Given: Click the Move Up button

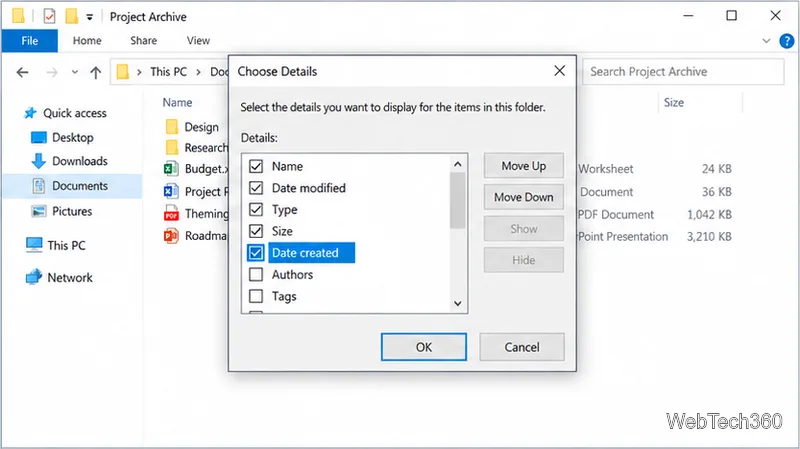Looking at the screenshot, I should click(x=523, y=166).
